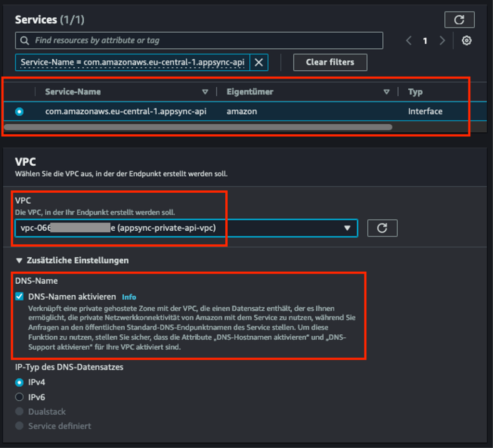Collapse the Zusätzliche Einstellungen section
Viewport: 493px width, 448px height.
pyautogui.click(x=19, y=260)
